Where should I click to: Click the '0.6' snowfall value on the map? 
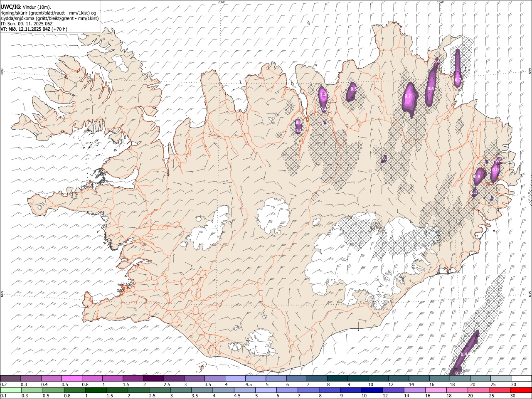coord(298,122)
